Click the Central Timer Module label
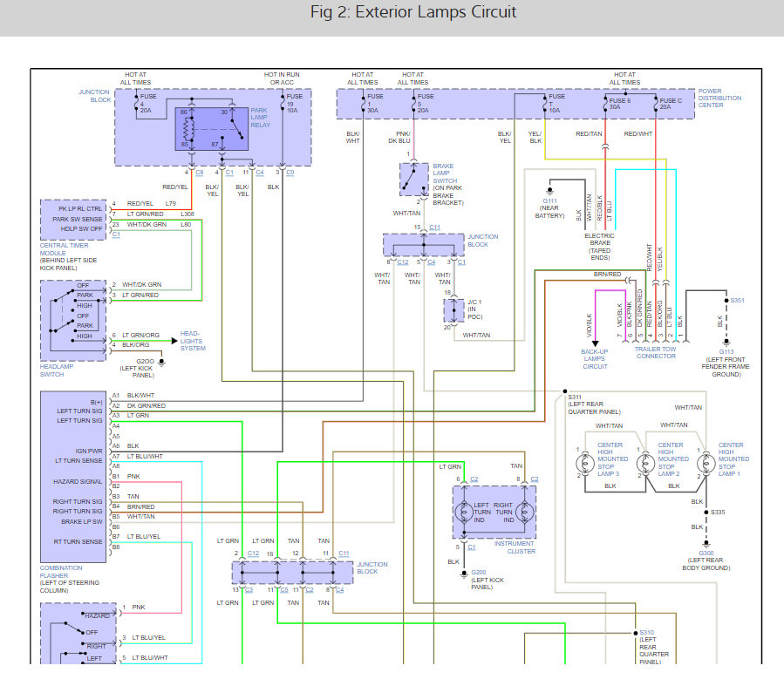Viewport: 784px width, 686px height. pos(64,249)
